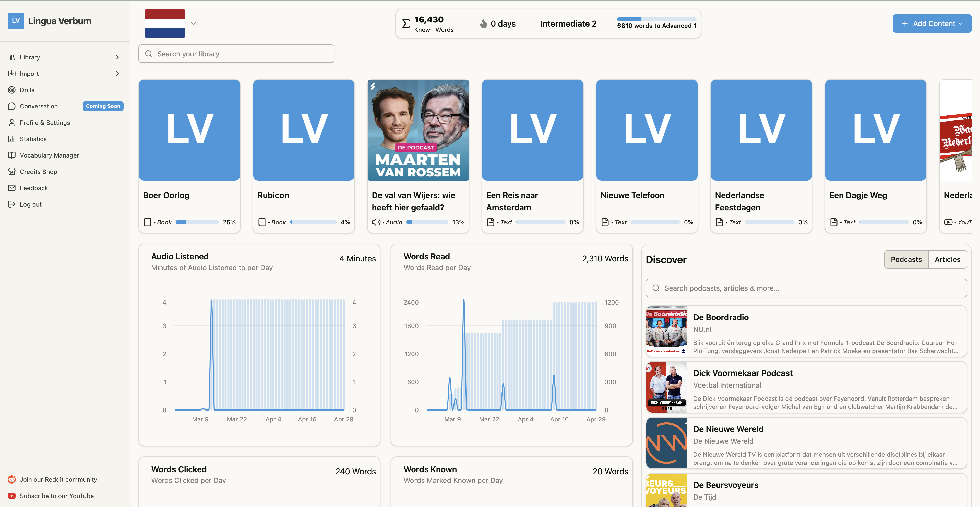This screenshot has height=507, width=980.
Task: Click the Vocabulary Manager book icon
Action: point(12,155)
